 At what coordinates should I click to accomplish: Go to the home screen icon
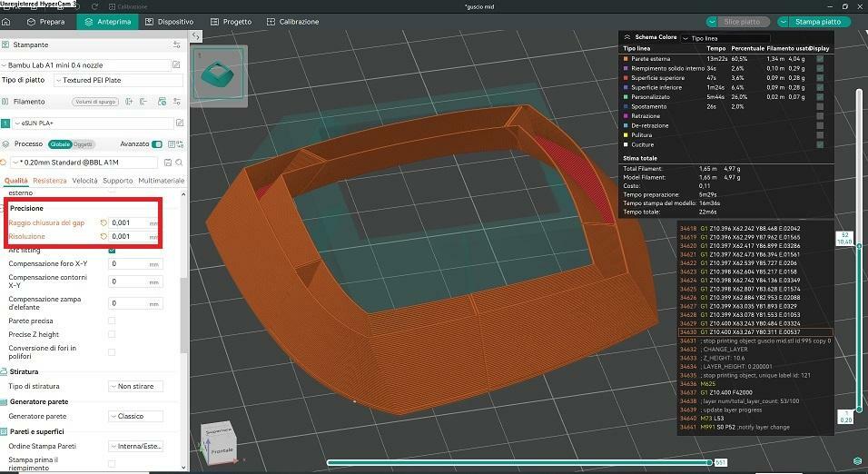[x=6, y=22]
